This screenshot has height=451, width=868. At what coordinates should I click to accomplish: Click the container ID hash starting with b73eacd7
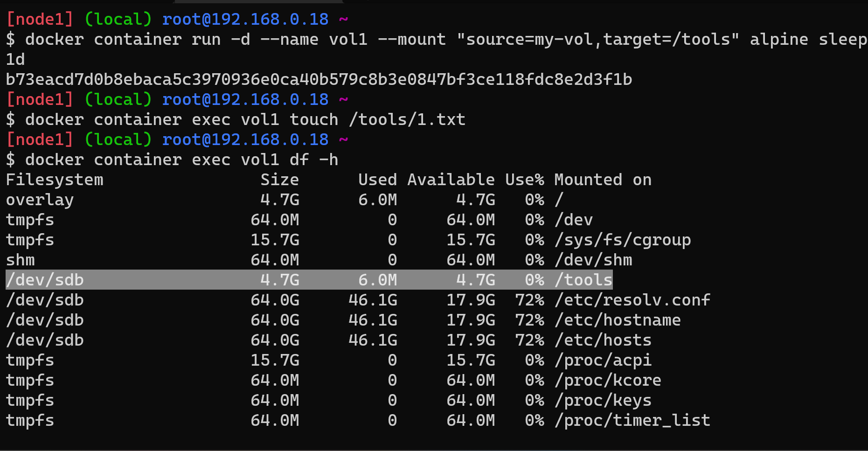(319, 79)
